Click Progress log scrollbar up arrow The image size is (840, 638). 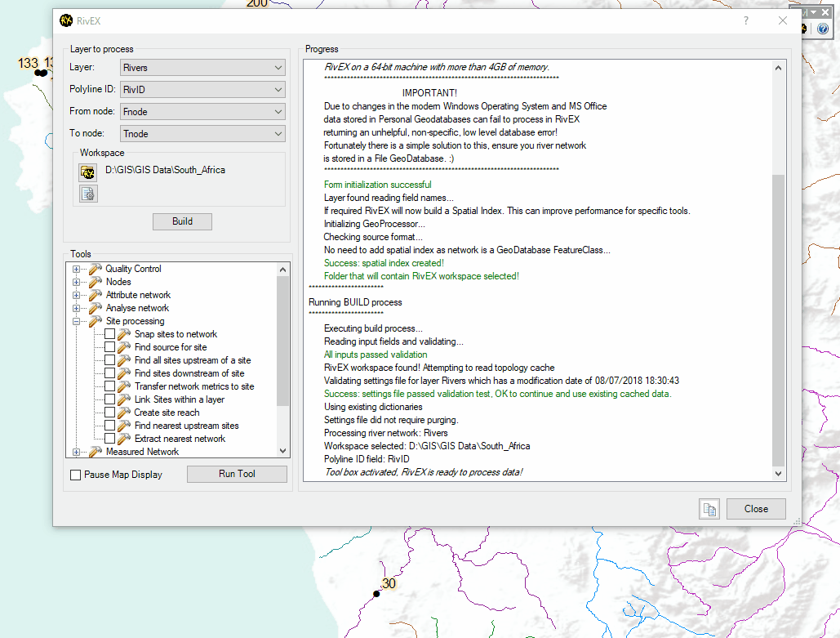pyautogui.click(x=779, y=68)
